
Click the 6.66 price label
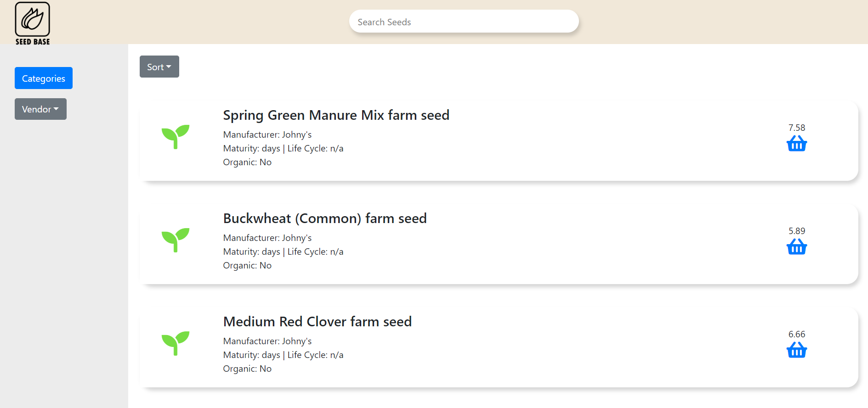click(796, 334)
